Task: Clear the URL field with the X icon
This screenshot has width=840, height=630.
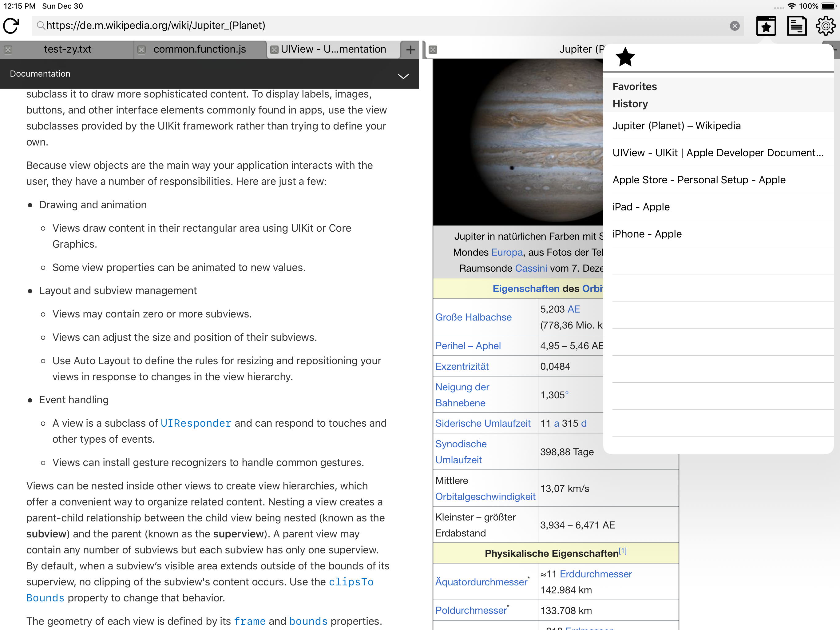Action: click(735, 26)
